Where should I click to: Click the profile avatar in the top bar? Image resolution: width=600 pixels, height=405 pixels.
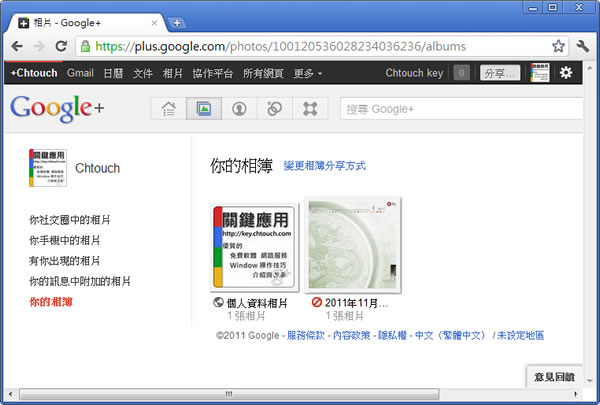[540, 72]
